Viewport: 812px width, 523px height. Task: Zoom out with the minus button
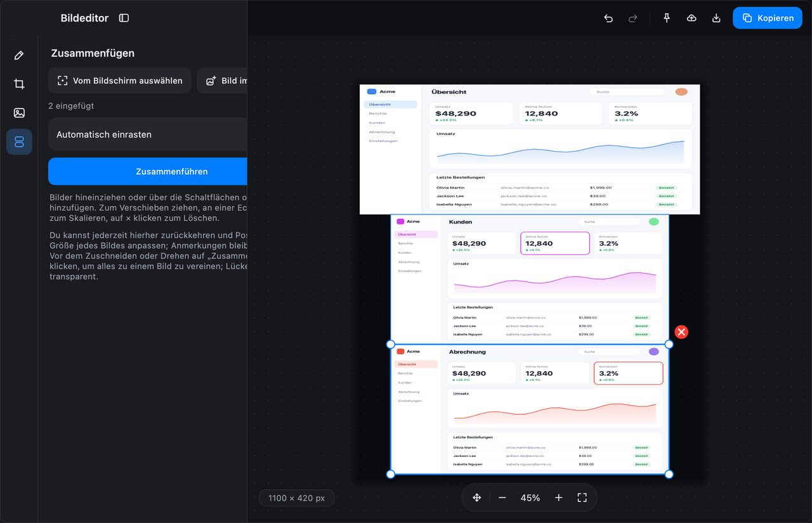point(502,498)
